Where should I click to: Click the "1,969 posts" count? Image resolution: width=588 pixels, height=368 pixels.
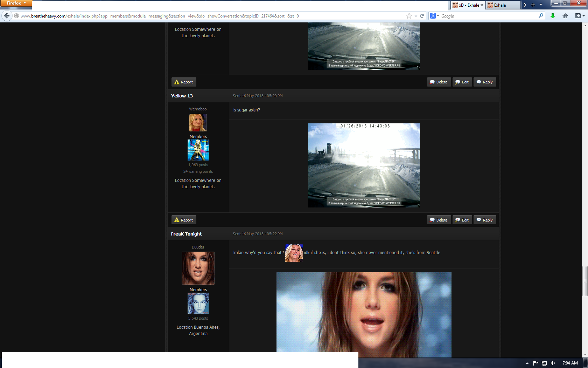pos(198,165)
